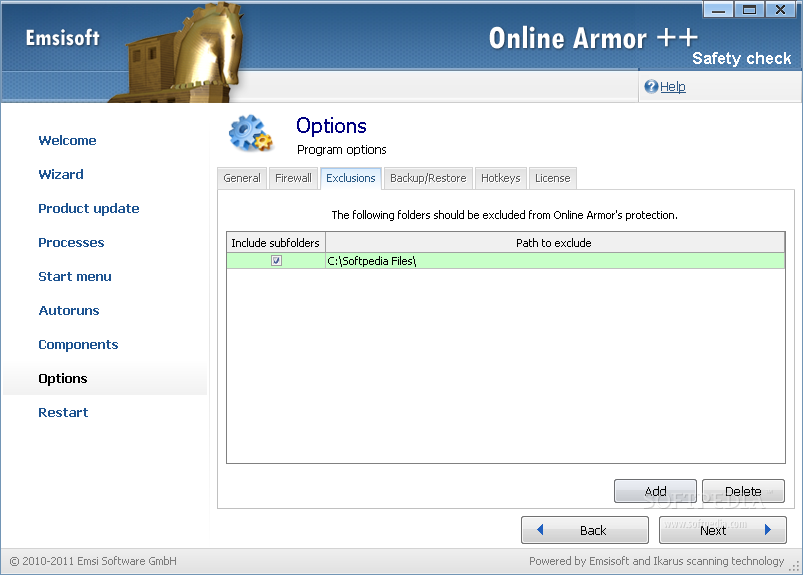Open the Autoruns page
The width and height of the screenshot is (803, 575).
tap(69, 310)
